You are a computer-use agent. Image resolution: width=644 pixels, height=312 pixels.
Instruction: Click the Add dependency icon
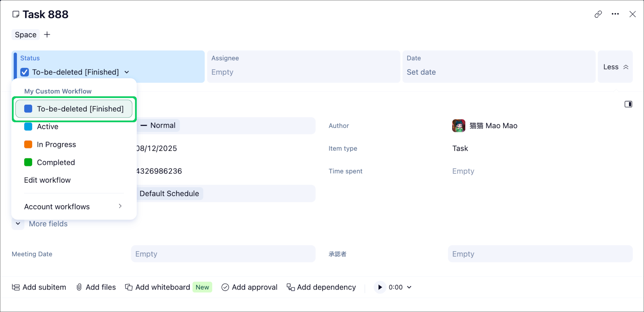coord(291,287)
